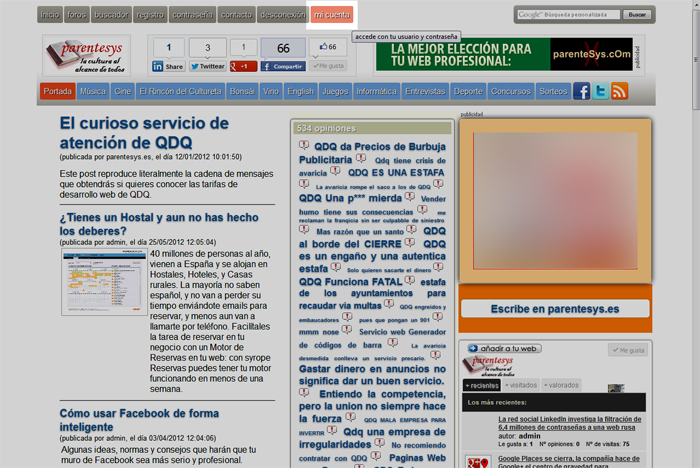Open the Facebook page icon in navigation bar
Viewport: 700px width, 468px height.
pyautogui.click(x=581, y=92)
